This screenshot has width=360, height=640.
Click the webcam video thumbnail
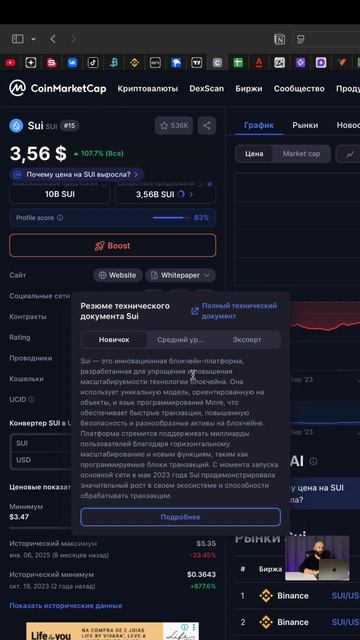[317, 558]
